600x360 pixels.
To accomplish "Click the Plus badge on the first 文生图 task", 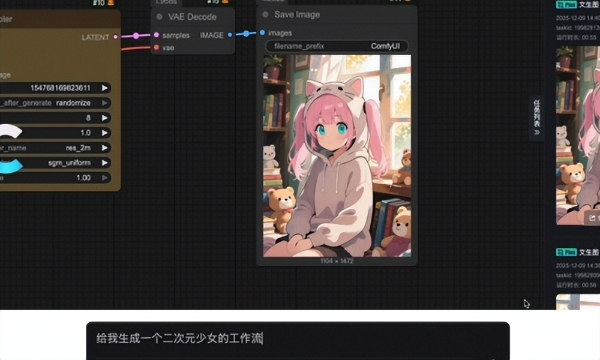I will pos(566,5).
